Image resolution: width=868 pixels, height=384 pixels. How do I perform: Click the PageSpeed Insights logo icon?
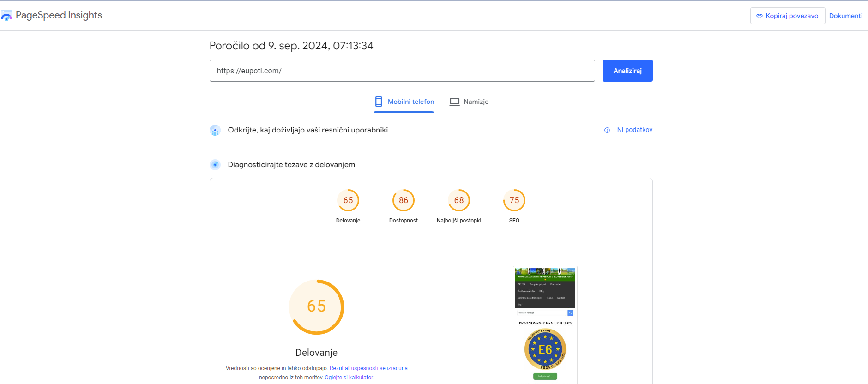click(6, 16)
